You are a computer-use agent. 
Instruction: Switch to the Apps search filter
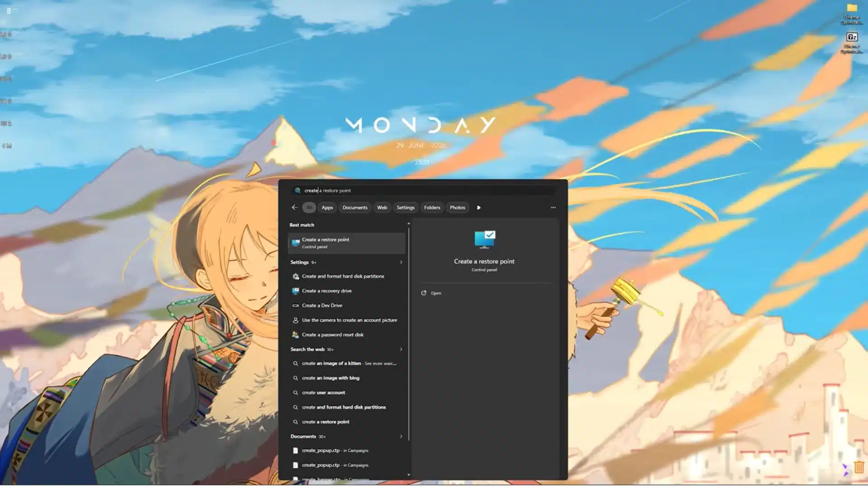(x=327, y=207)
